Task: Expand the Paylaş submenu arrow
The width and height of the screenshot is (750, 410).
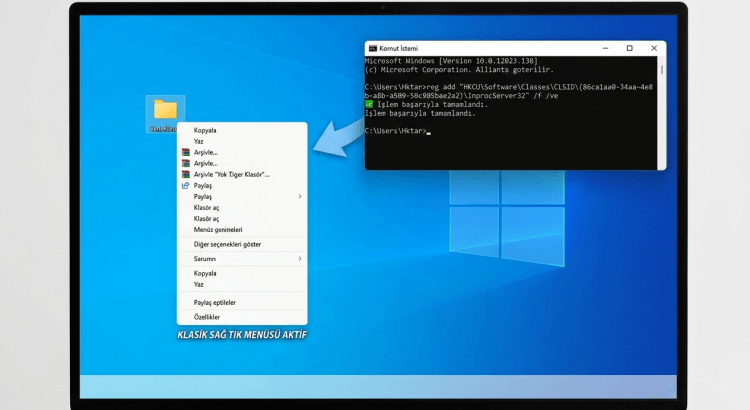Action: (300, 197)
